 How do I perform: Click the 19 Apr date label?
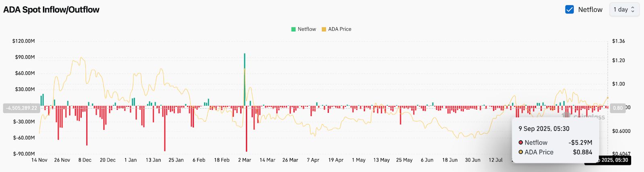coord(336,160)
